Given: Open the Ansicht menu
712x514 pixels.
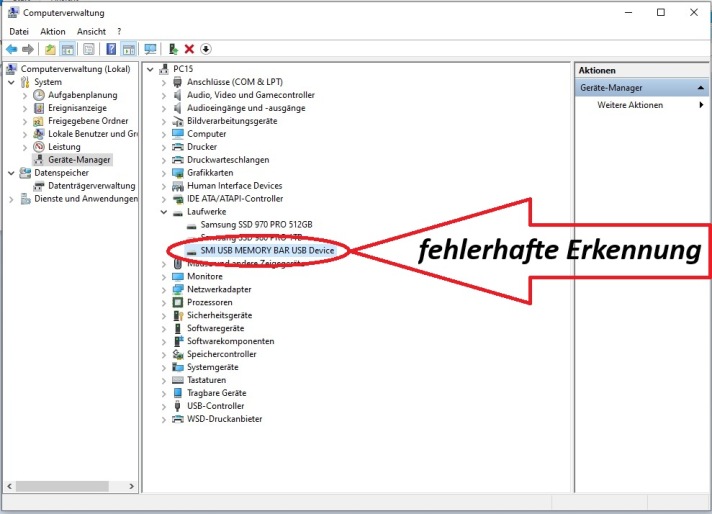Looking at the screenshot, I should [91, 31].
